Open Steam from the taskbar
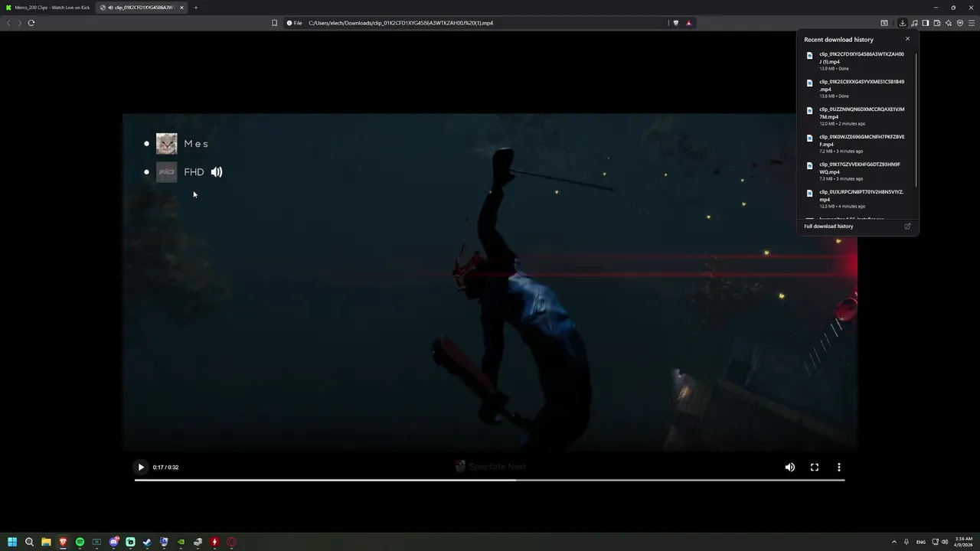Viewport: 980px width, 551px height. (147, 542)
